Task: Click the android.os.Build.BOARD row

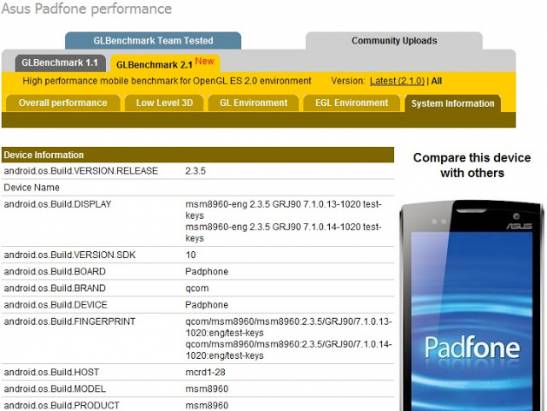Action: tap(198, 271)
